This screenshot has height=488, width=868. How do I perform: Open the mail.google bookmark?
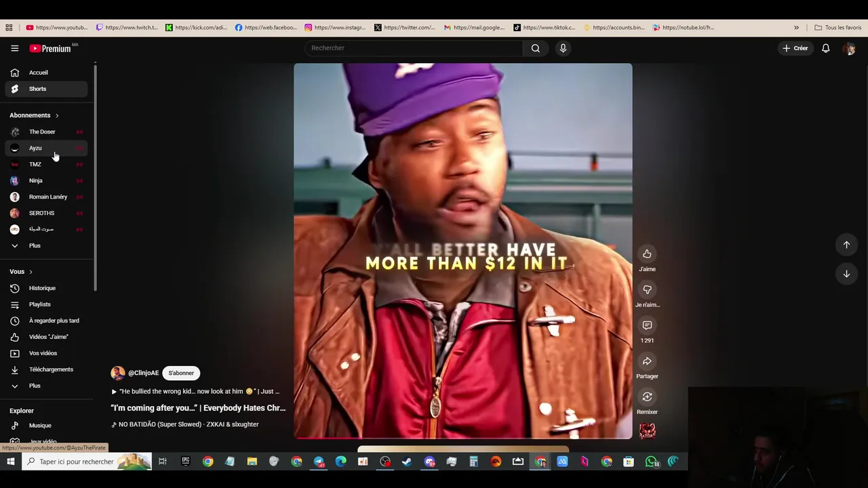click(x=475, y=28)
